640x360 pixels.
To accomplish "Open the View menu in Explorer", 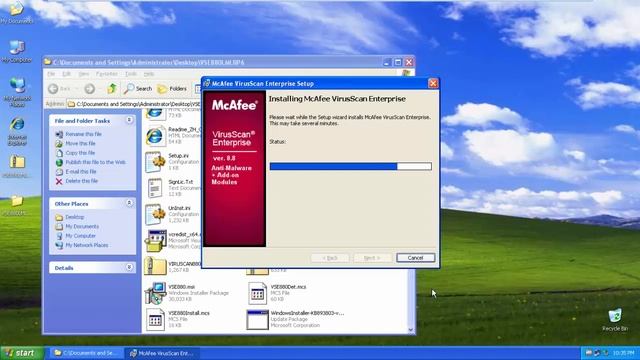I will point(84,74).
